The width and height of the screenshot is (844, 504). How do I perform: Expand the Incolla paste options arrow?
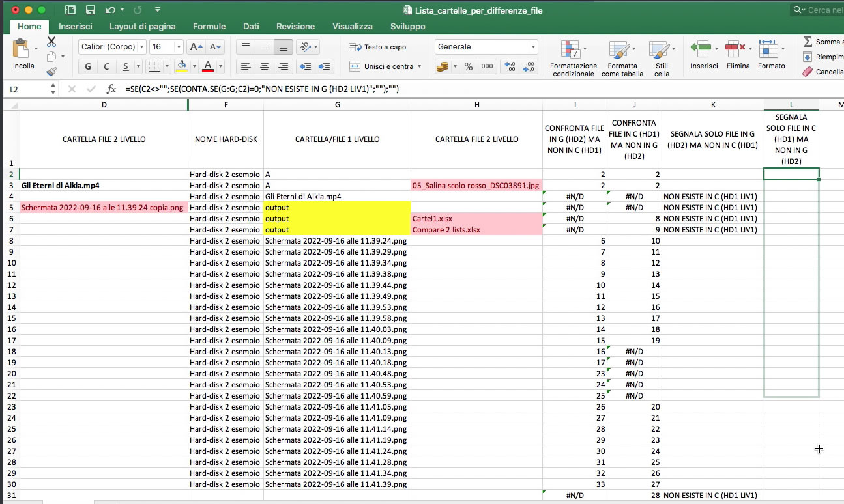click(36, 49)
